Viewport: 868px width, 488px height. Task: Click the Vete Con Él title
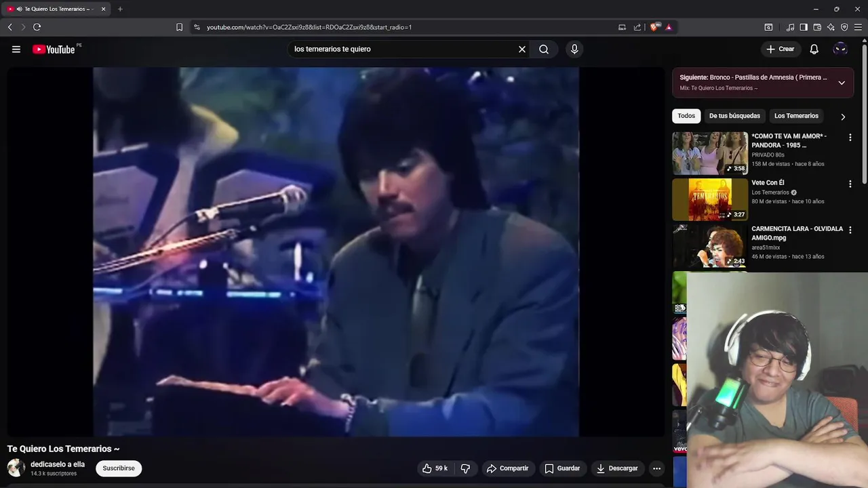coord(768,183)
